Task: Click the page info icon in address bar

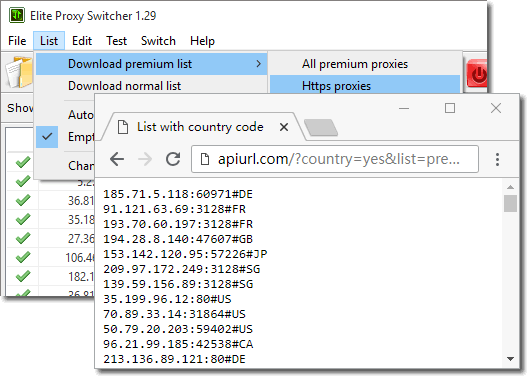Action: 205,159
